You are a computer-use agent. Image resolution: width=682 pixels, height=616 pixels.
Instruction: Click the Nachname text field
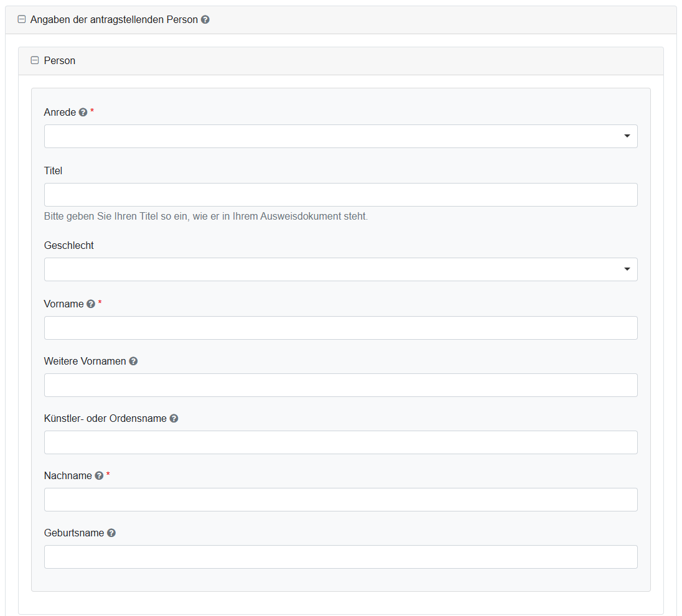click(x=340, y=500)
